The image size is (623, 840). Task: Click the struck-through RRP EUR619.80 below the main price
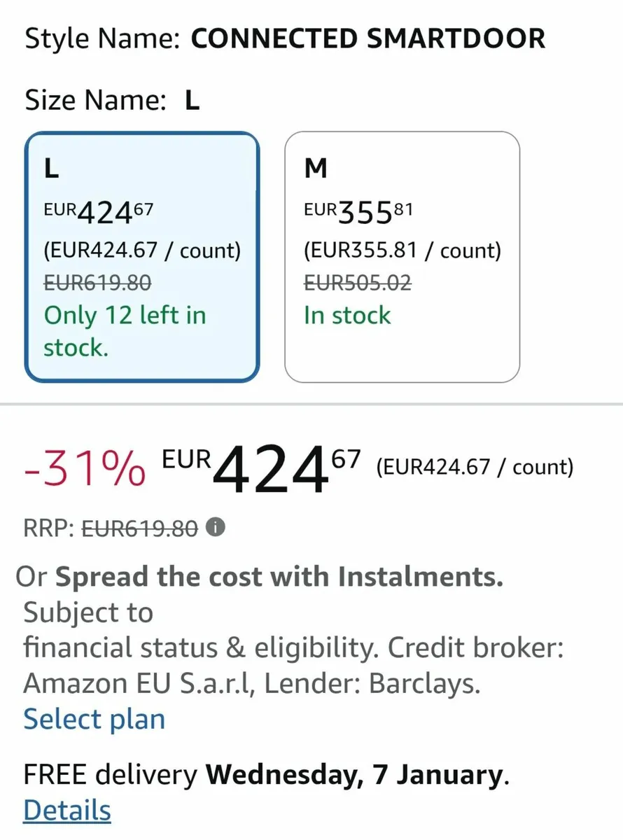[x=140, y=528]
